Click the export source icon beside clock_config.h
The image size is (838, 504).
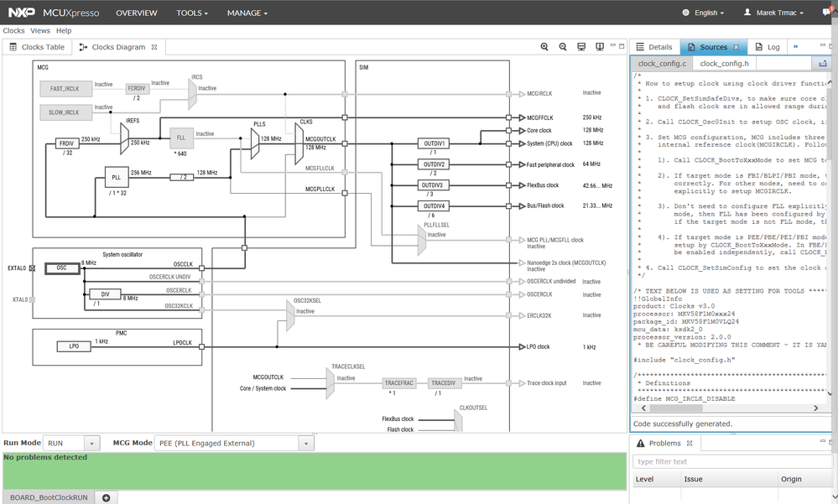click(823, 64)
